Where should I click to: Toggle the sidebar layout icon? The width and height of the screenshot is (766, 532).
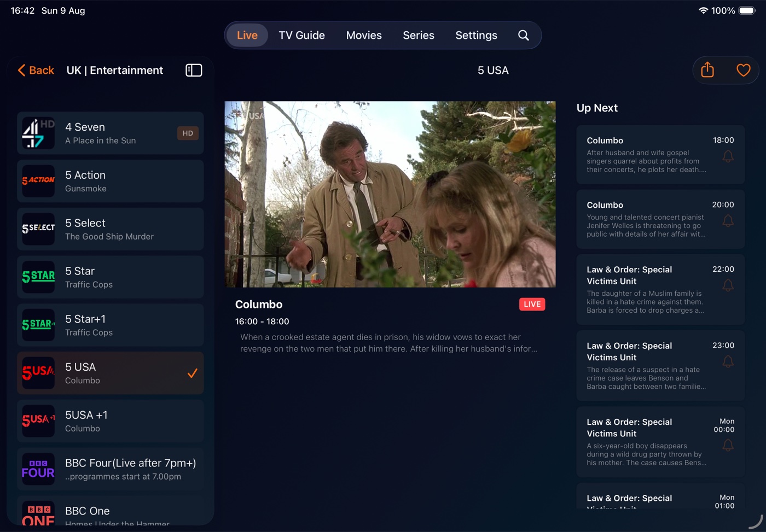[x=194, y=70]
